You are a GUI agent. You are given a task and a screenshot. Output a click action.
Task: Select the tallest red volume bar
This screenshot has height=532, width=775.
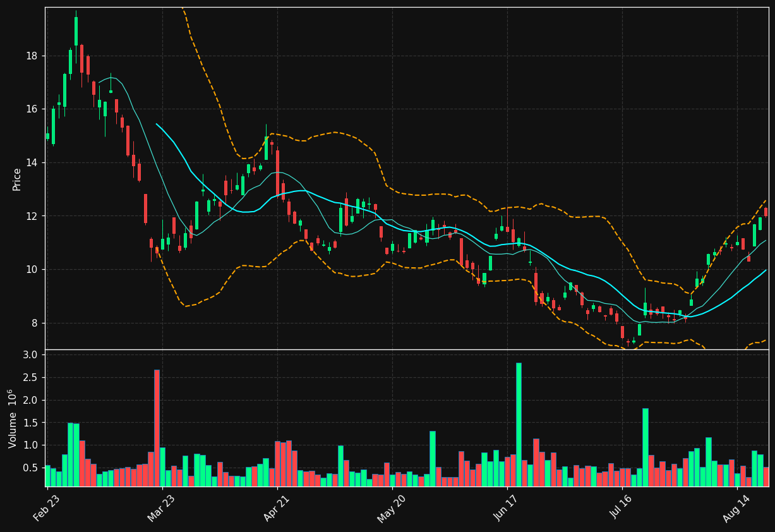(157, 428)
